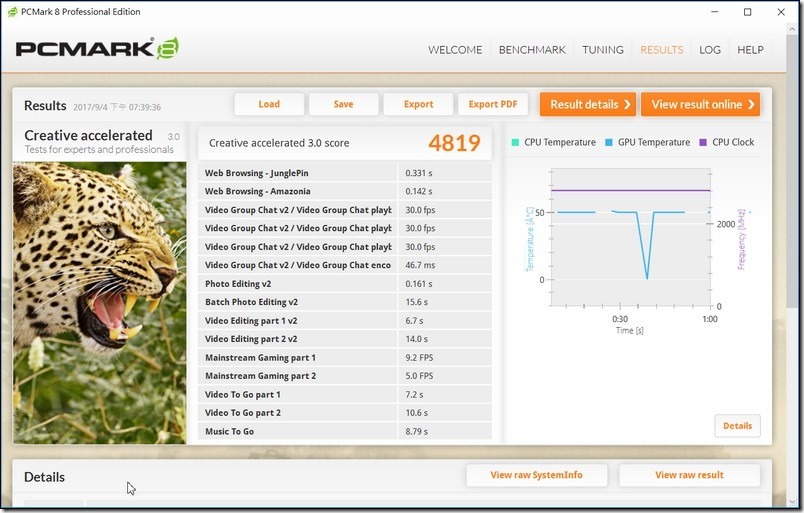Click the 0.331 s value

(x=418, y=173)
